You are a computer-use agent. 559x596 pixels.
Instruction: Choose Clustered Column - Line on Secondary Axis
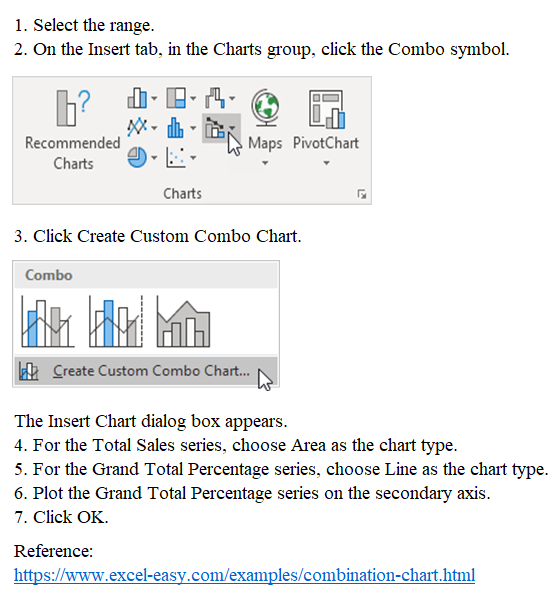coord(116,321)
